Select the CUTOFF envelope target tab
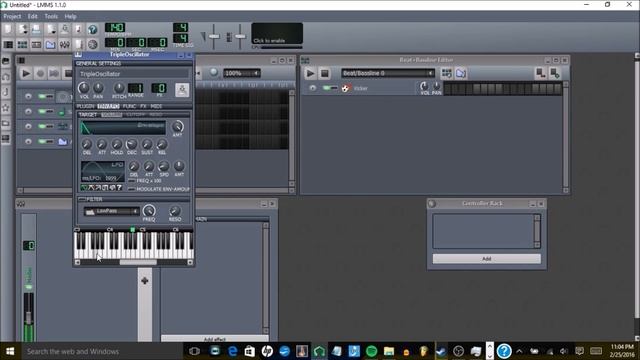Viewport: 640px width, 360px height. [135, 115]
